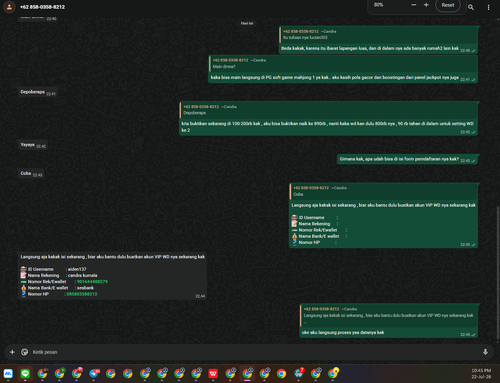The image size is (500, 383).
Task: Open the chat menu (three dots)
Action: click(x=488, y=7)
